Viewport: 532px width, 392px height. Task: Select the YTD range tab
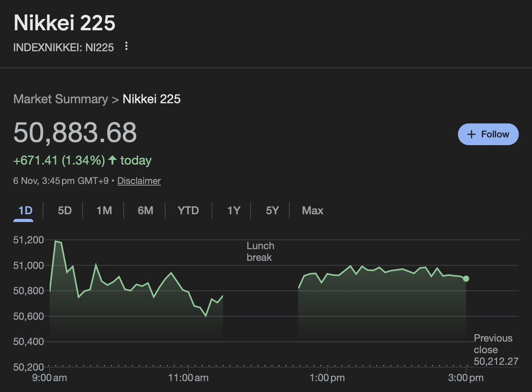[188, 210]
